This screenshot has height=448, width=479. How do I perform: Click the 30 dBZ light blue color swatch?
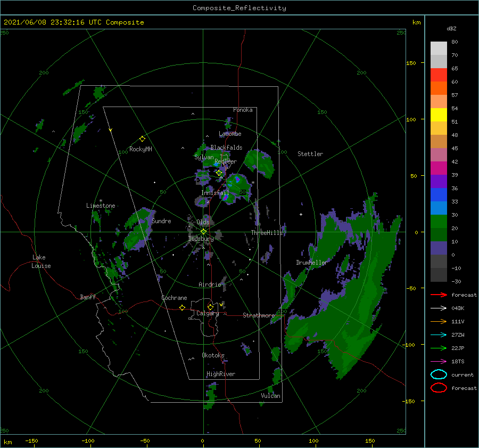coord(439,208)
